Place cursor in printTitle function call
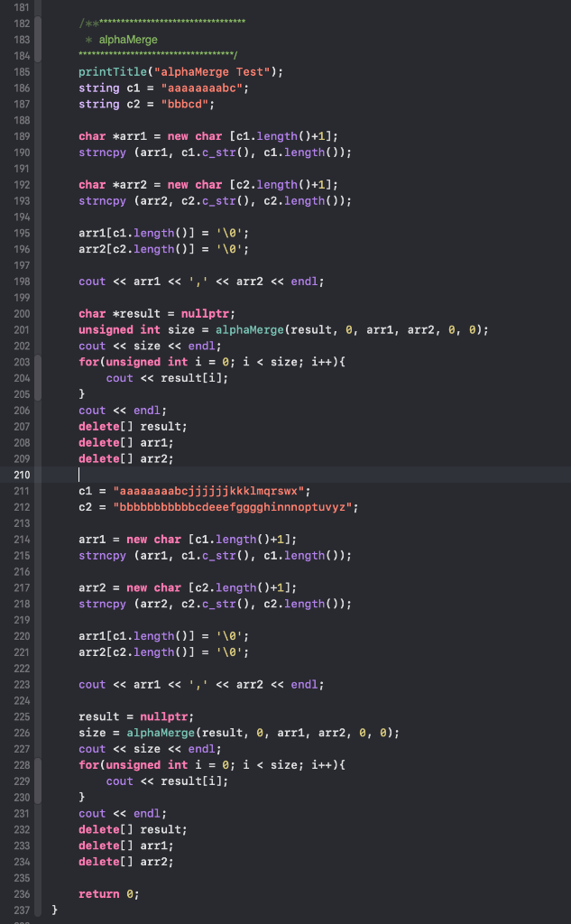The image size is (571, 924). tap(113, 72)
